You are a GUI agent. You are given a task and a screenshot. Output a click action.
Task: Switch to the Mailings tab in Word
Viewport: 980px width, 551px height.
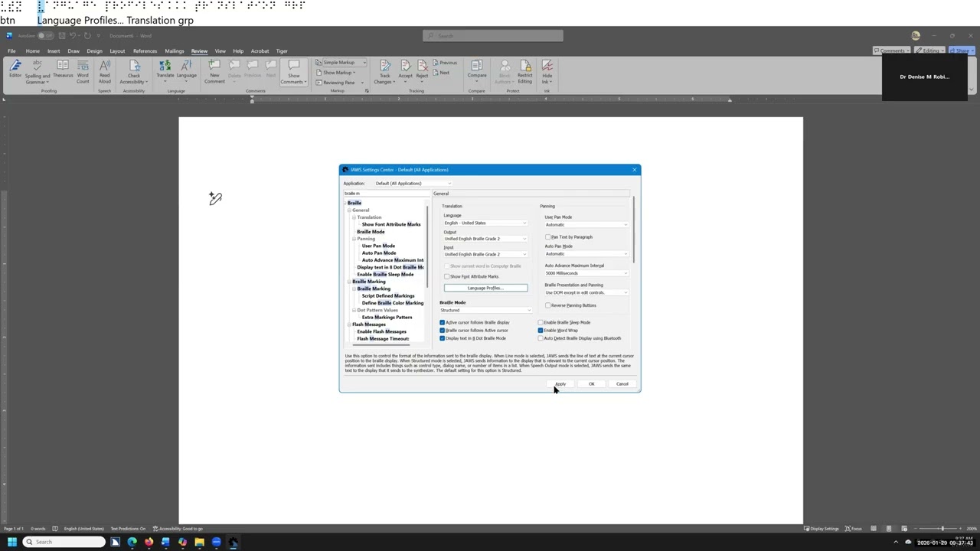(175, 51)
